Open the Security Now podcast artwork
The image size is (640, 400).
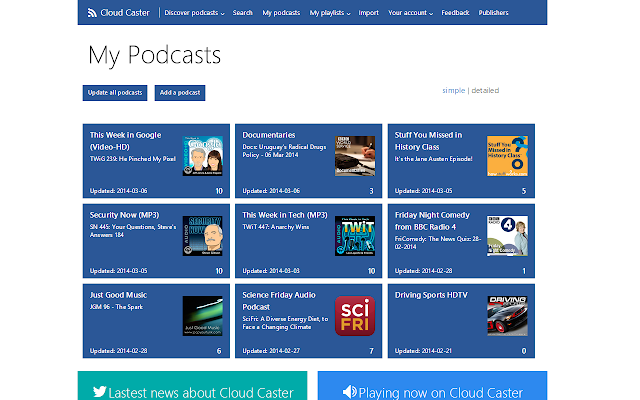(x=201, y=235)
